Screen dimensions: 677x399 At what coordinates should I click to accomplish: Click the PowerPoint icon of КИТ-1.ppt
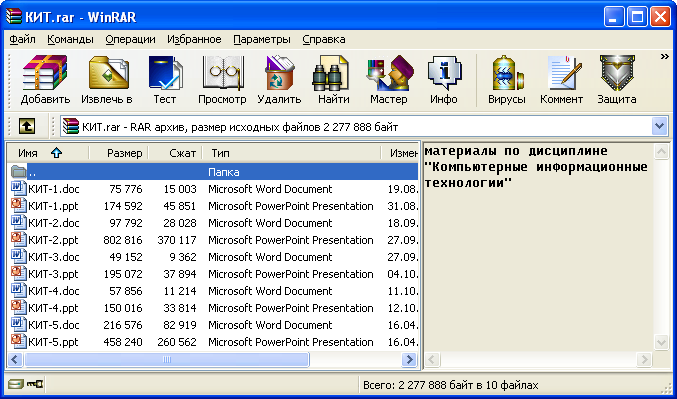click(18, 206)
